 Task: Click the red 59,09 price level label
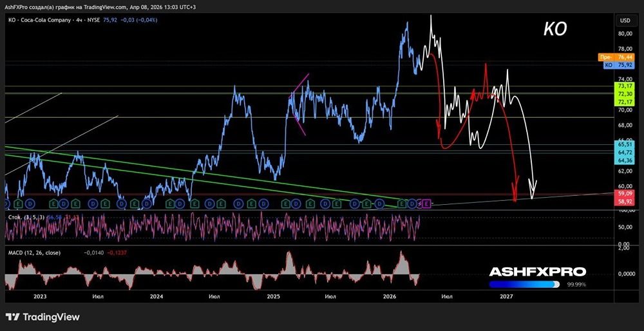point(625,193)
